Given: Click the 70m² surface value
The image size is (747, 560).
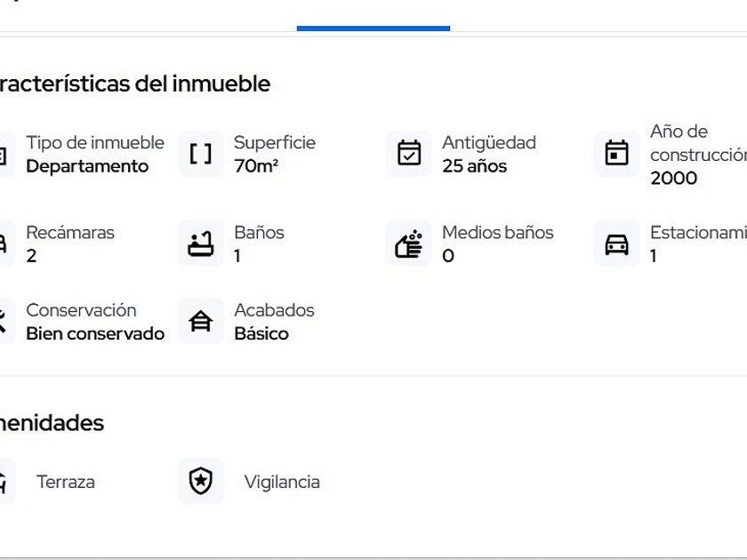Looking at the screenshot, I should click(x=256, y=166).
